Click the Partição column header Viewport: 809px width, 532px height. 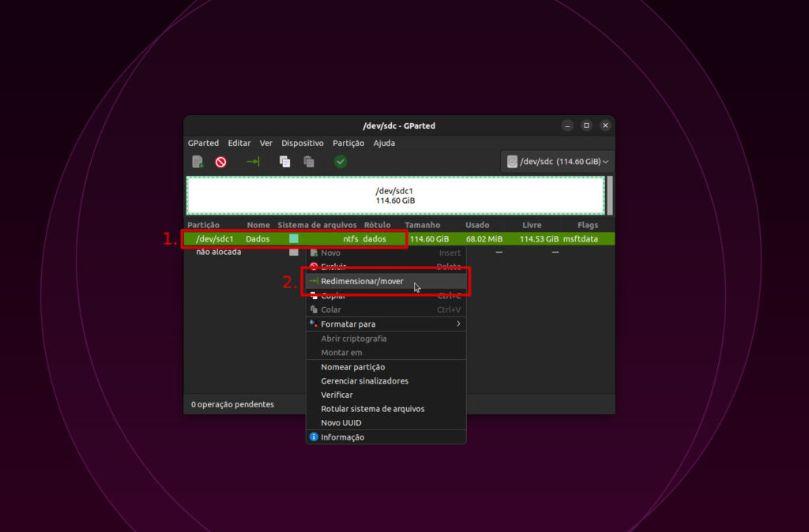click(x=203, y=225)
